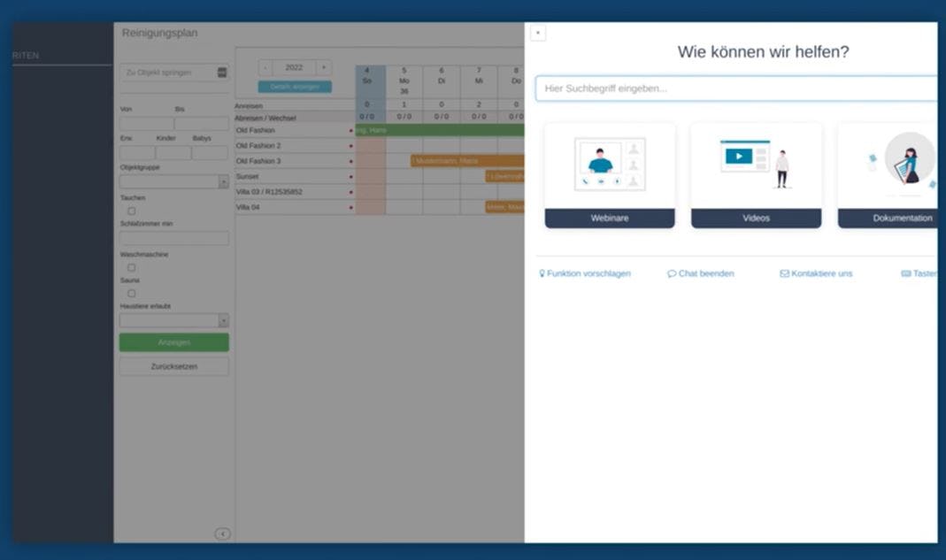Open the calendar picker next to Zu Objekt springen
Viewport: 946px width, 560px height.
tap(222, 72)
